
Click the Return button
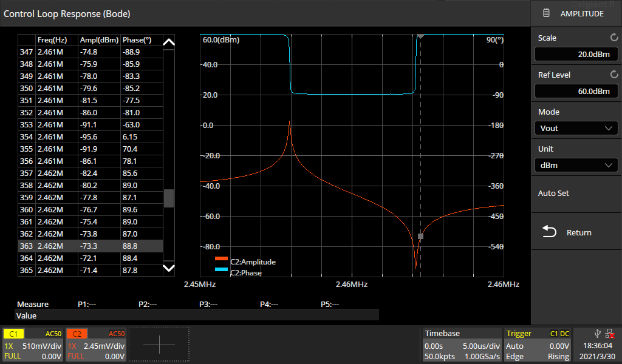[576, 232]
